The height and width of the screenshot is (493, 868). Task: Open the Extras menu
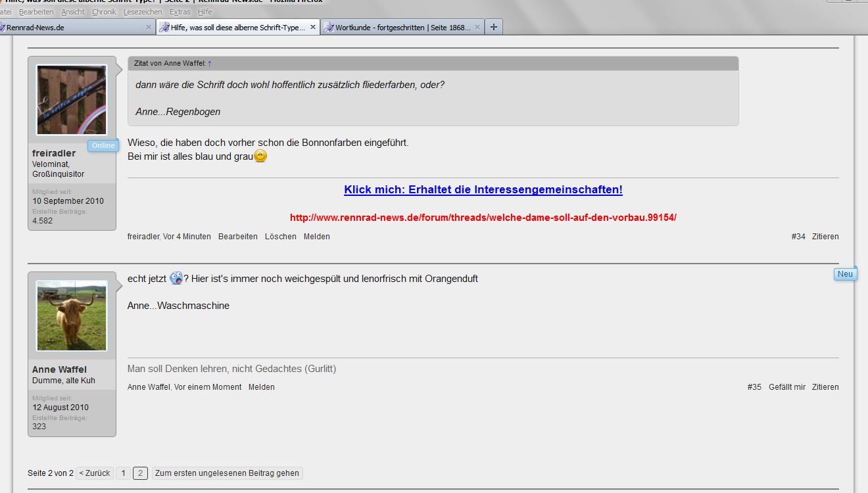180,12
